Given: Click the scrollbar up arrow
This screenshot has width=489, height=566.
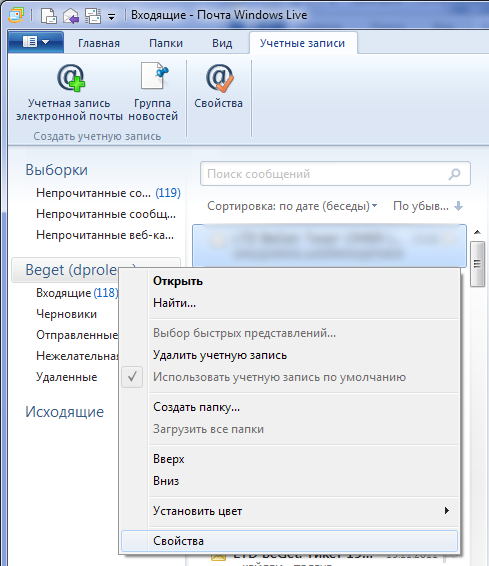Looking at the screenshot, I should click(x=477, y=232).
